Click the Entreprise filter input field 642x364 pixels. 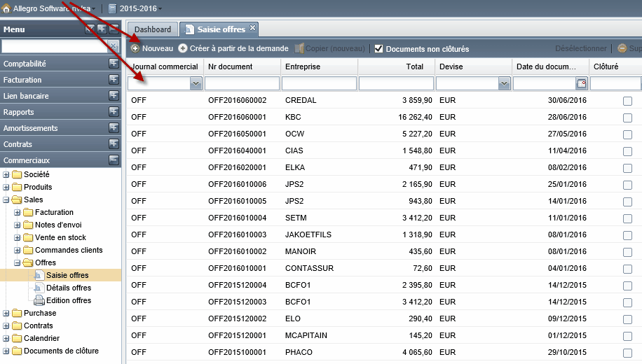coord(319,83)
